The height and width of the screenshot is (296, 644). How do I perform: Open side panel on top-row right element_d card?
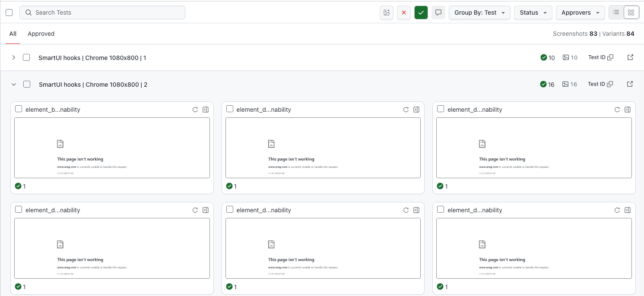click(x=628, y=110)
